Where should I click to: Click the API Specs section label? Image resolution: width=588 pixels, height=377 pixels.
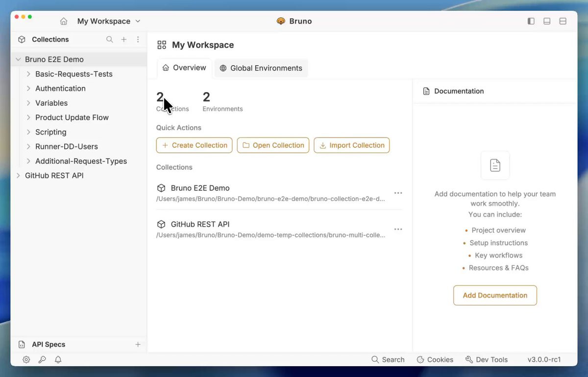49,345
